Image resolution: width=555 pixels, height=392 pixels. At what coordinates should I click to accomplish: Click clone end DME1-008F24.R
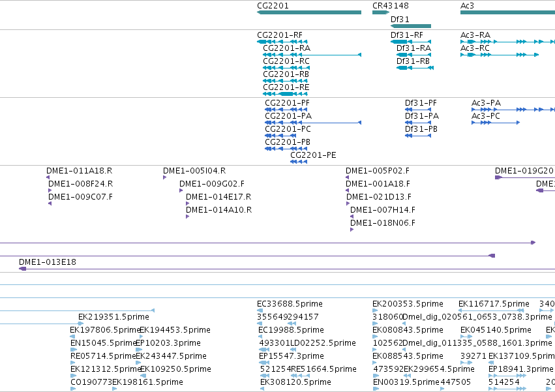(50, 190)
